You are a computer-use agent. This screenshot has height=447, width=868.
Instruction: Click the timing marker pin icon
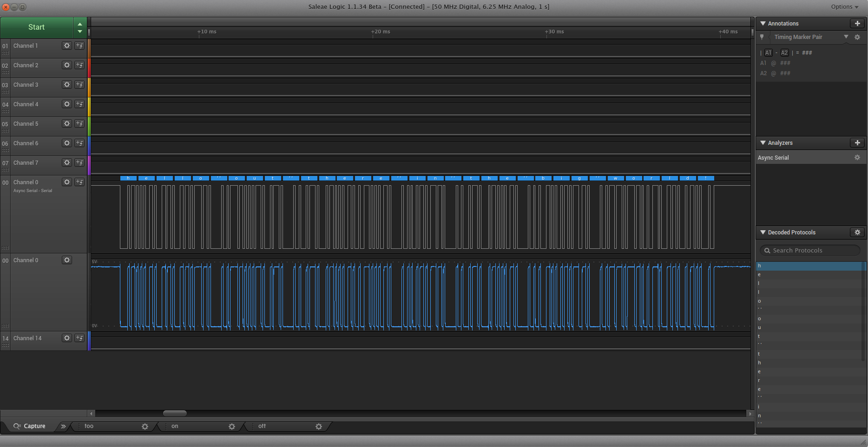tap(762, 37)
